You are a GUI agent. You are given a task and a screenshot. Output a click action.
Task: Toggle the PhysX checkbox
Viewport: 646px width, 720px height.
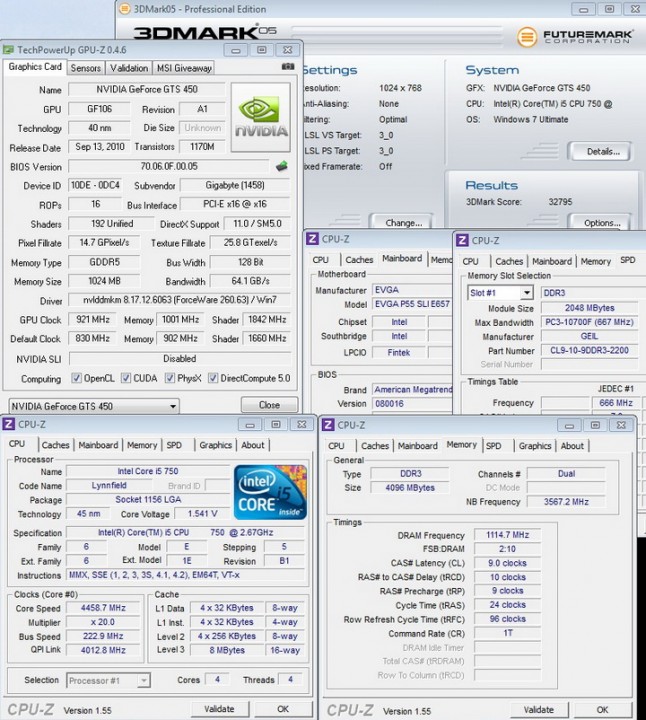170,378
